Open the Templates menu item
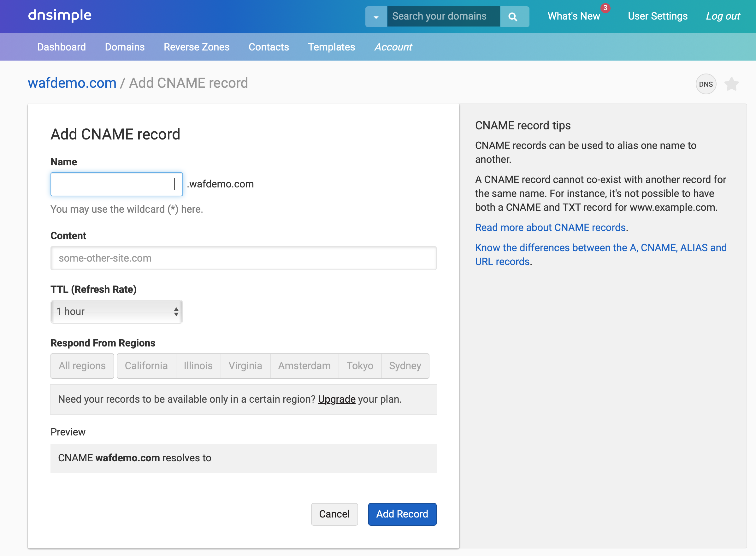This screenshot has width=756, height=556. pos(331,47)
